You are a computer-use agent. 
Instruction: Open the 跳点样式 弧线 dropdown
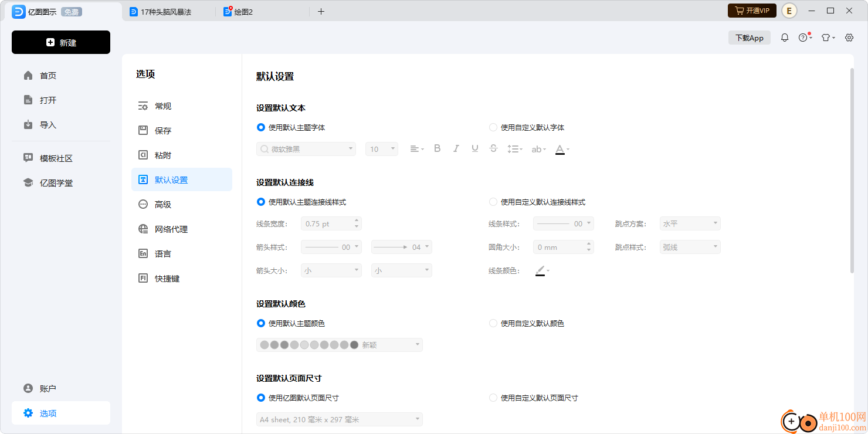(x=690, y=247)
